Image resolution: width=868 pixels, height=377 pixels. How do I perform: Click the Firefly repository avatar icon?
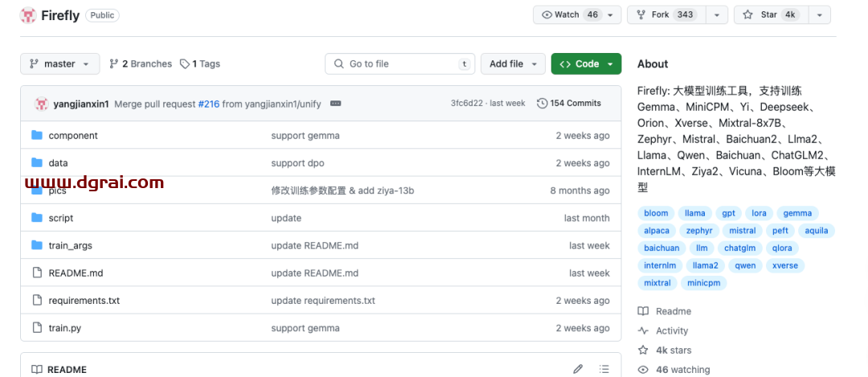pos(27,15)
